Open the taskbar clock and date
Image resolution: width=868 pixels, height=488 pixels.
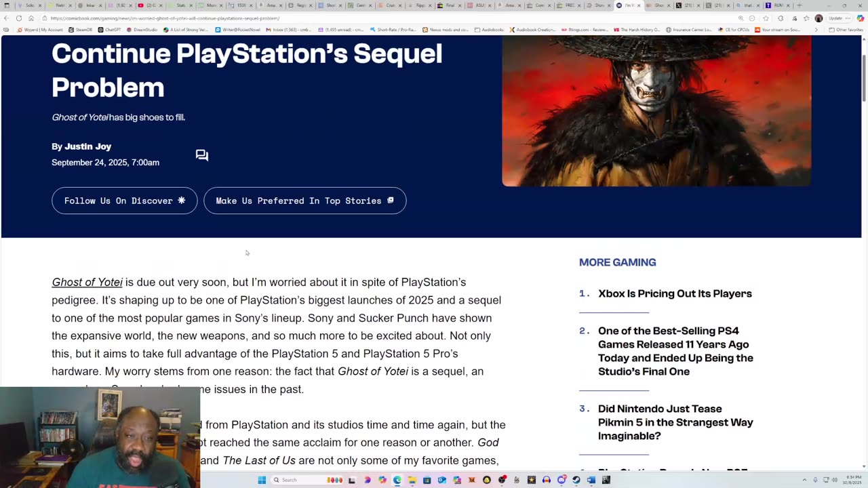pos(854,480)
